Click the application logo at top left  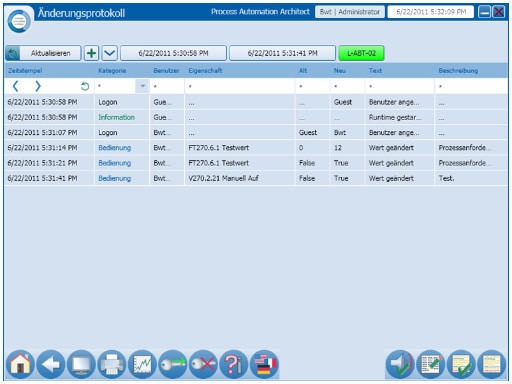coord(19,21)
